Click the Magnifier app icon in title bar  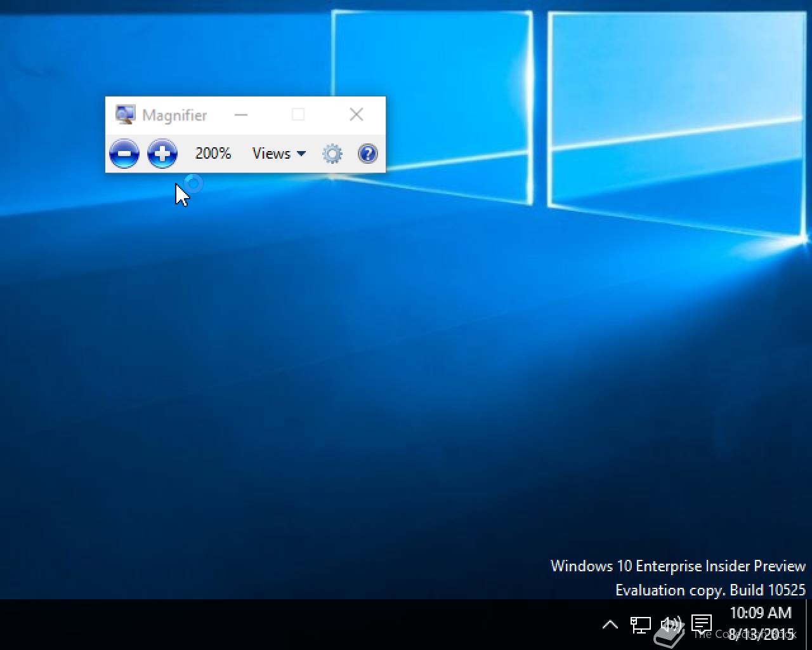[x=125, y=115]
